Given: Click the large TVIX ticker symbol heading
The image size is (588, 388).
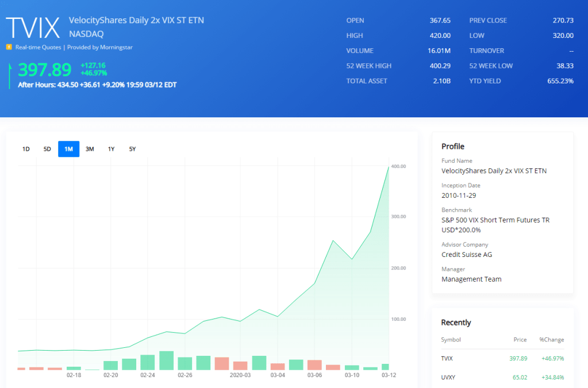Looking at the screenshot, I should (33, 28).
